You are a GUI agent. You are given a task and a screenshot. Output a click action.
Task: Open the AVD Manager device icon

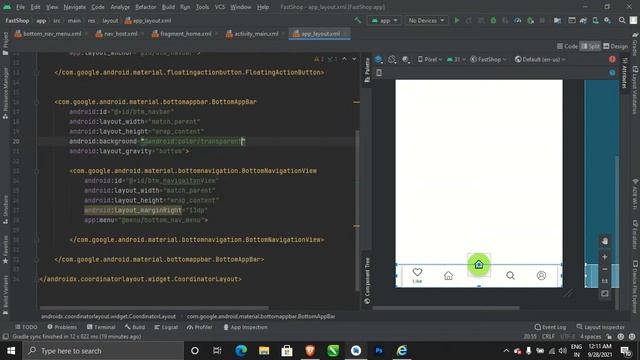(596, 20)
